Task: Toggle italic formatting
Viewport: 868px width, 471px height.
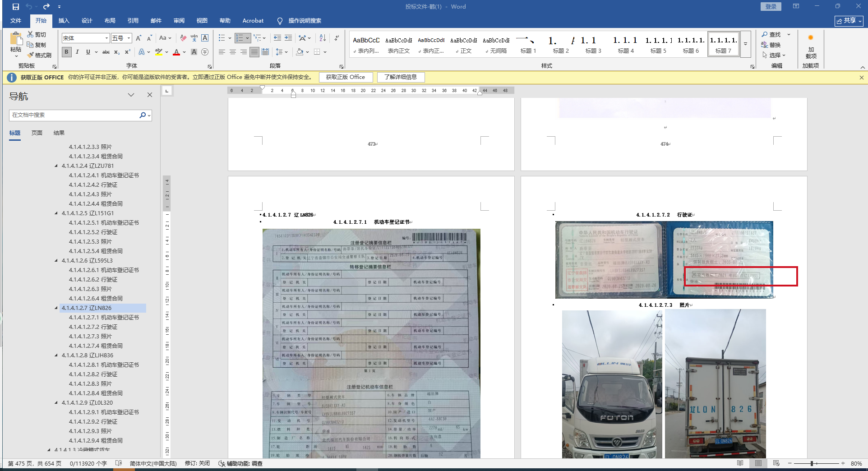Action: [77, 52]
